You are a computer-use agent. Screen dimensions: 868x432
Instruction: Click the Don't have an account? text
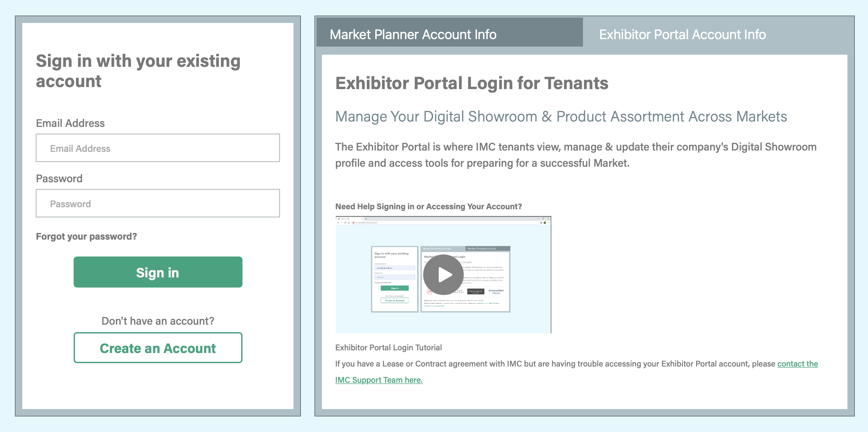click(158, 321)
